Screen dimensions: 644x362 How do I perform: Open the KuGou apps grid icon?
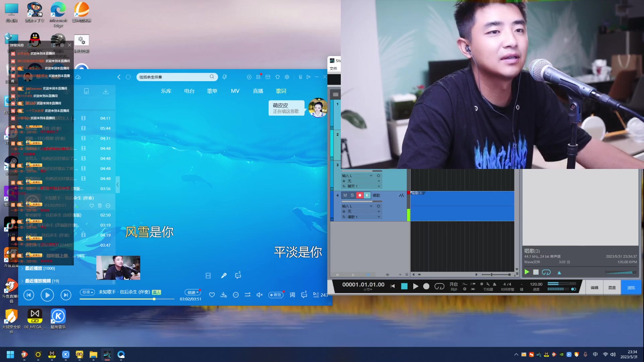coord(258,77)
